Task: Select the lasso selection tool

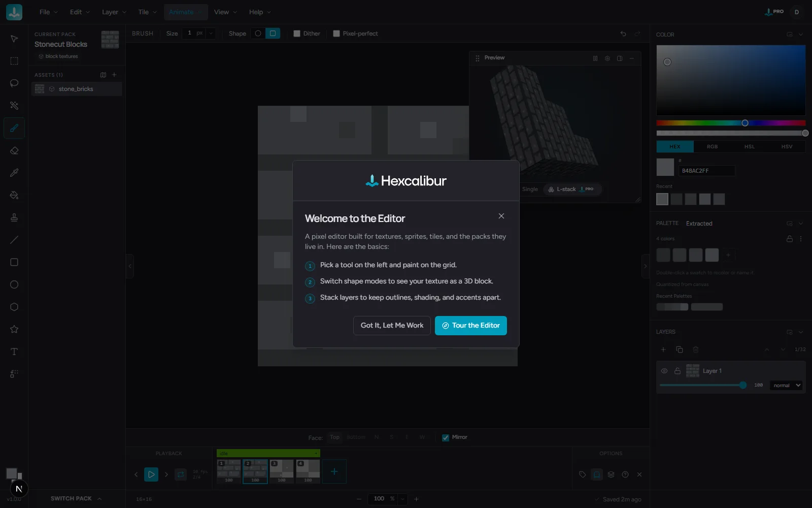Action: pyautogui.click(x=14, y=83)
